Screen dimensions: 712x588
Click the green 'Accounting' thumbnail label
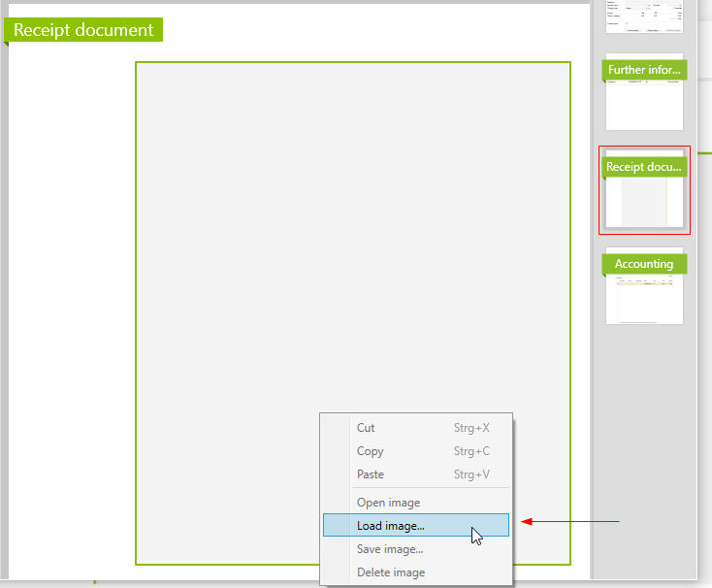(x=644, y=264)
